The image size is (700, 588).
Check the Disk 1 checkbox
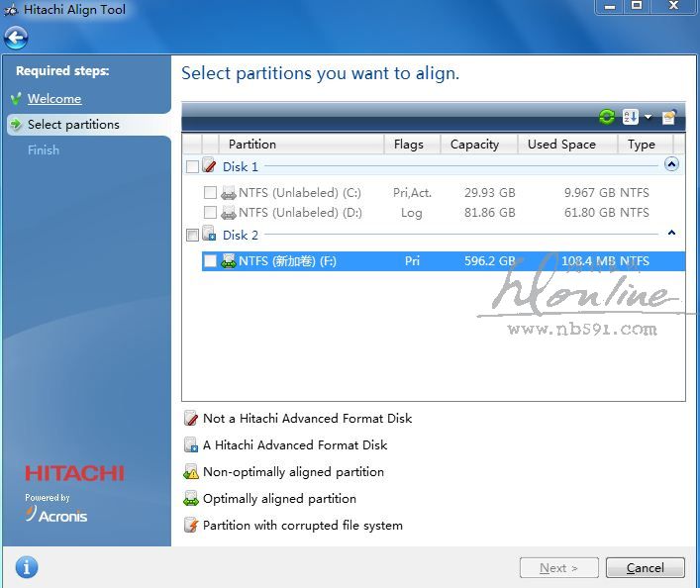pos(192,166)
